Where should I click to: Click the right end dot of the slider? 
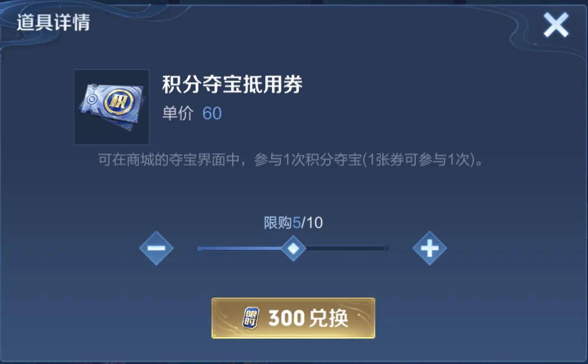(387, 249)
